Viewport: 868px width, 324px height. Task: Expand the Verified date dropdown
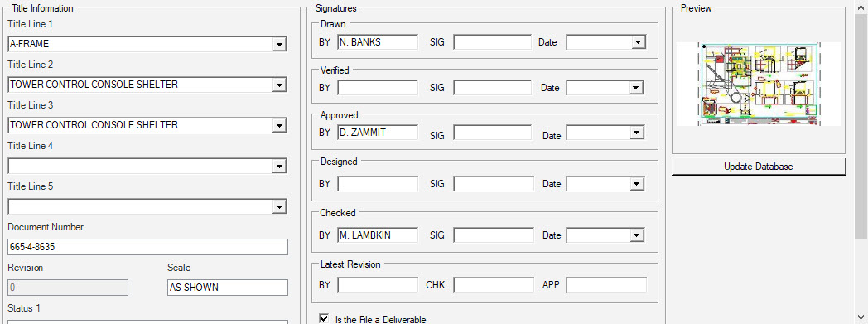(x=637, y=88)
